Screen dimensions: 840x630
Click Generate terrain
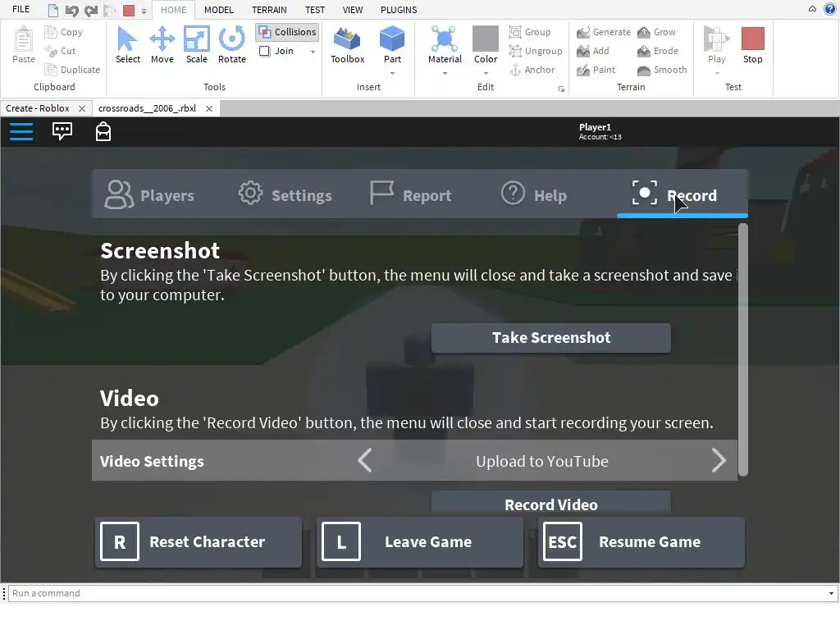pyautogui.click(x=604, y=32)
